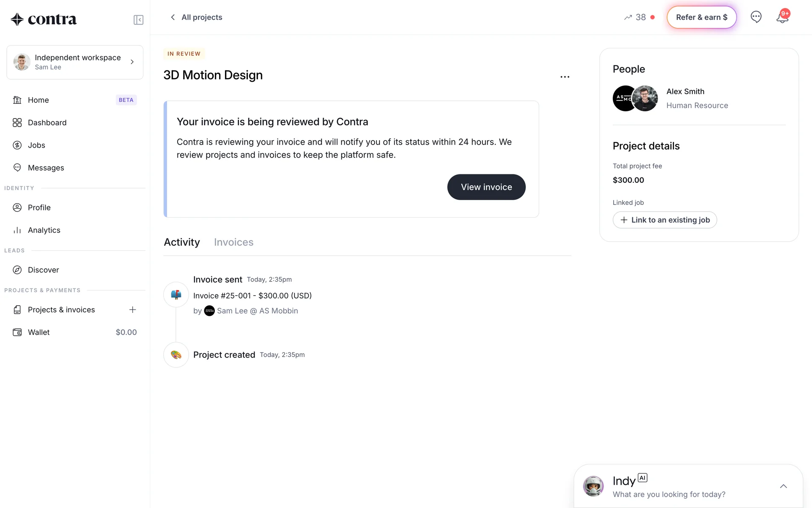Screen dimensions: 812x508
Task: Open Wallet from the sidebar
Action: pos(39,332)
